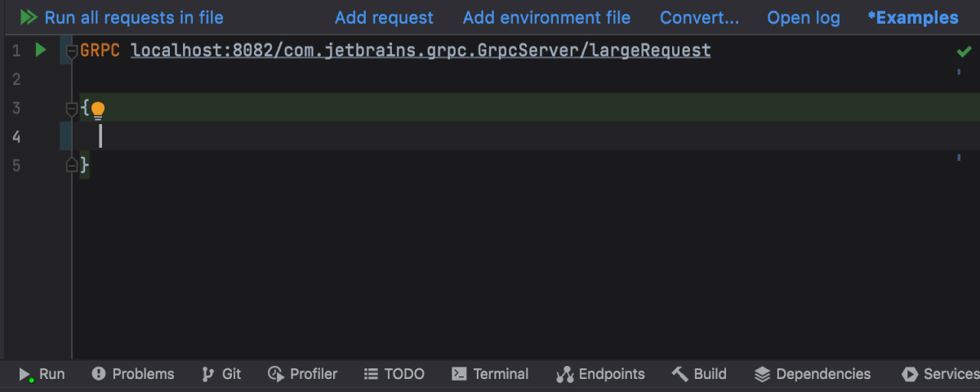Image resolution: width=980 pixels, height=392 pixels.
Task: Open the Examples dropdown
Action: click(x=913, y=17)
